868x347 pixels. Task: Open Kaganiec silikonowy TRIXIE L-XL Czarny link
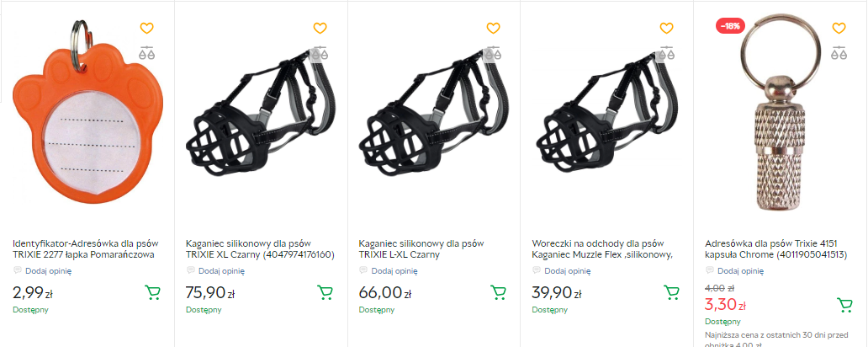421,248
